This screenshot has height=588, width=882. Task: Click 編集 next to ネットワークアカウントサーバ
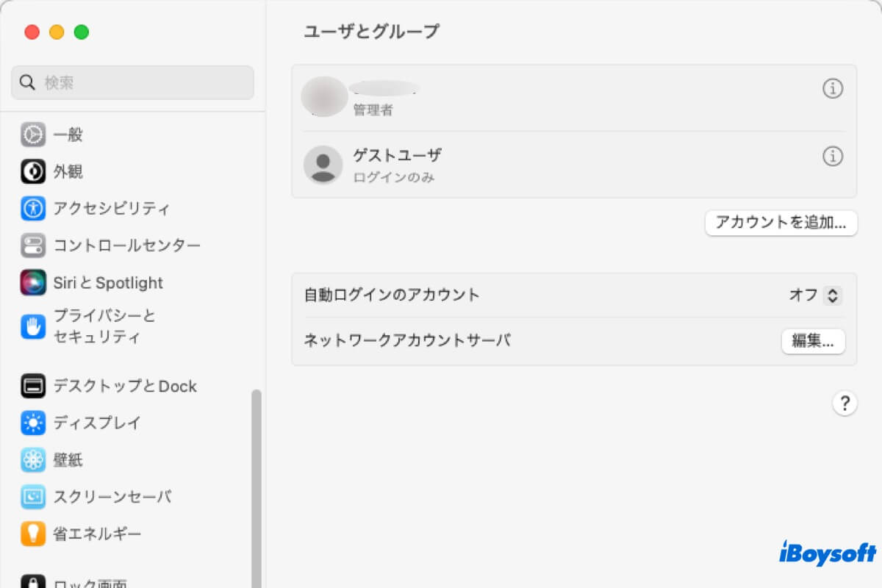[813, 341]
